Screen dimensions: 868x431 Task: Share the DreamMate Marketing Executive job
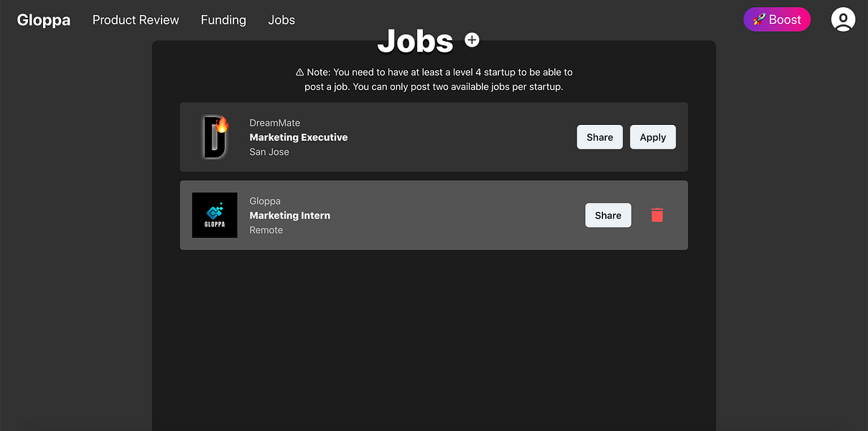tap(599, 136)
